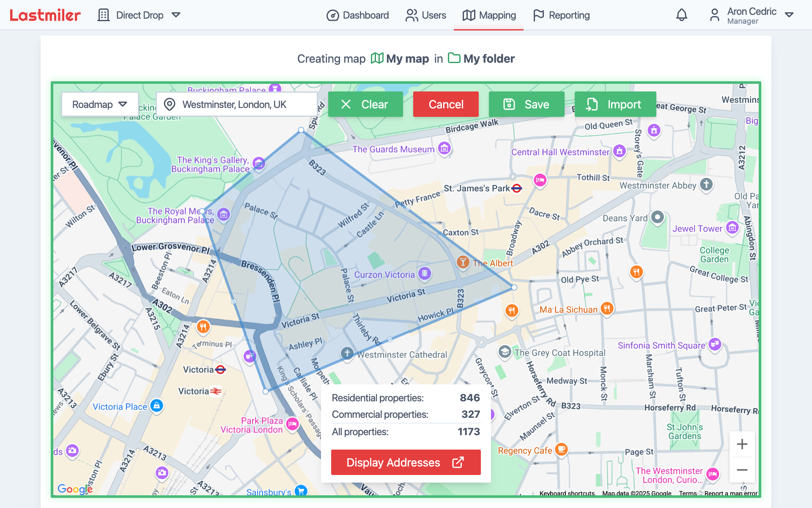Viewport: 812px width, 508px height.
Task: Select the polygon vertex near Old Pye St
Action: click(514, 287)
